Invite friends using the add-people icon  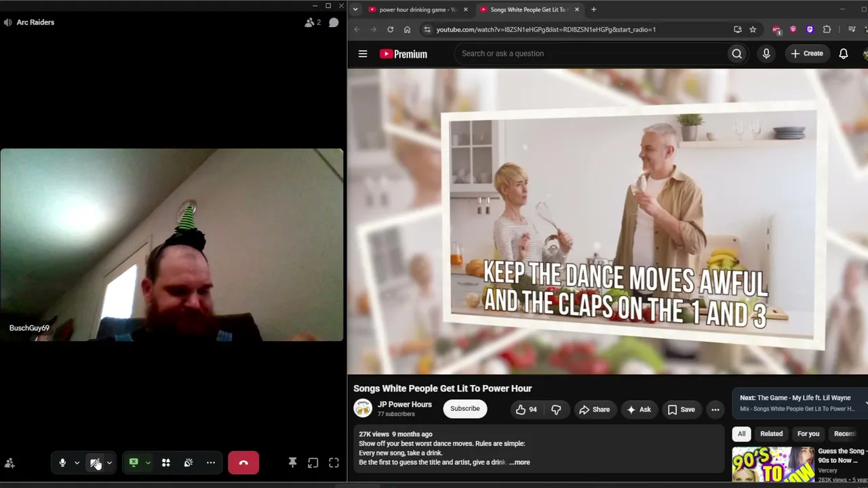[9, 464]
